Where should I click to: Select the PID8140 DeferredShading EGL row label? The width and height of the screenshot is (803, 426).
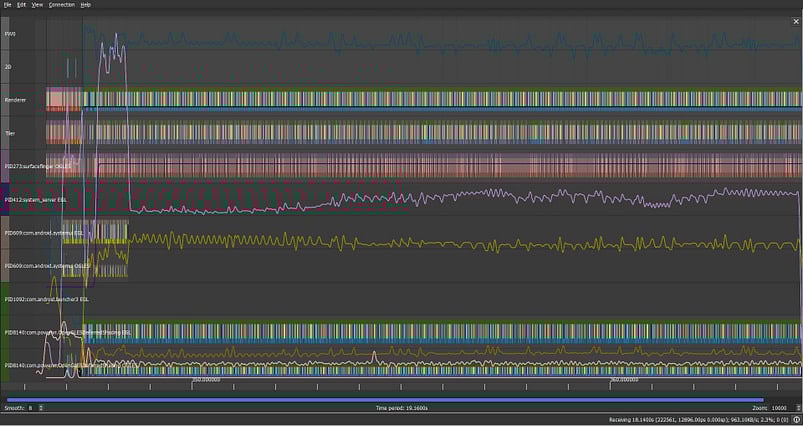68,332
